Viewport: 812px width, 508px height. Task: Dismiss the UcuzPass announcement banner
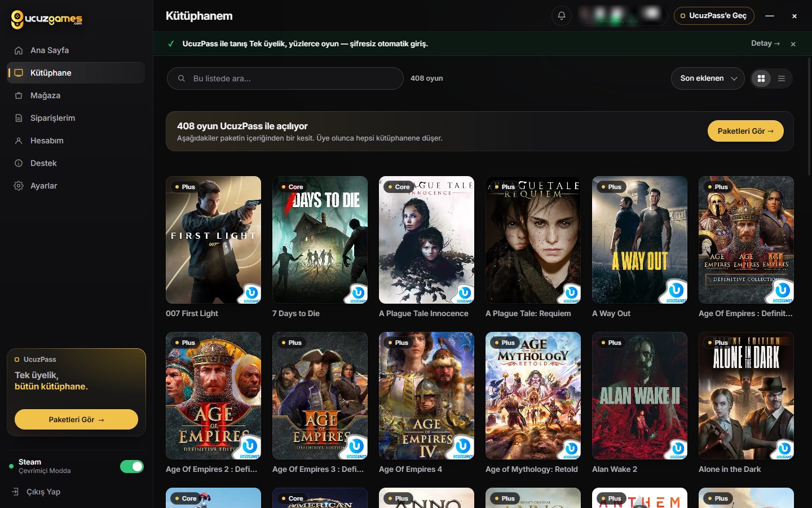pyautogui.click(x=793, y=44)
